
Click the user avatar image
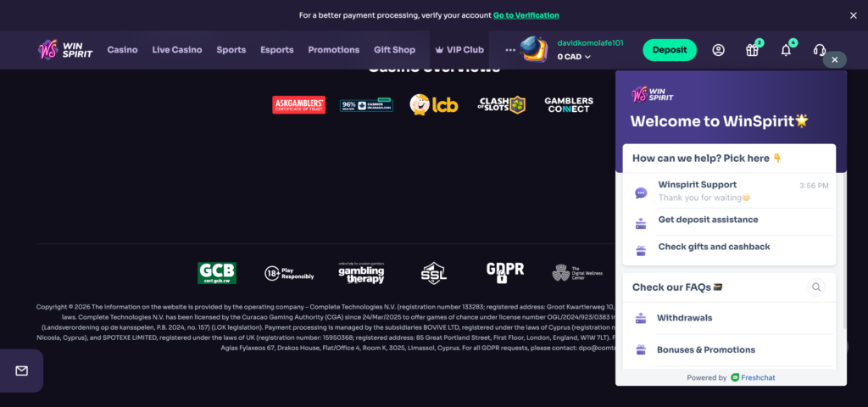[534, 49]
